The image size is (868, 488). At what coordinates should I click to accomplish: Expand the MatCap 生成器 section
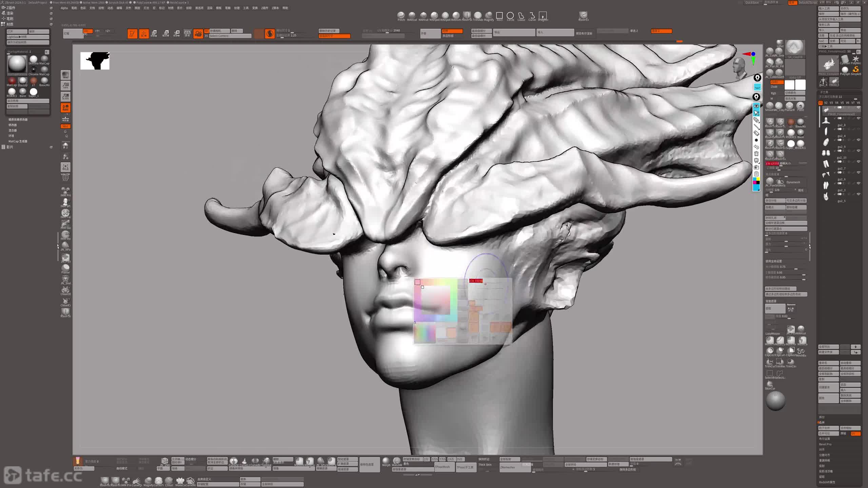point(18,141)
